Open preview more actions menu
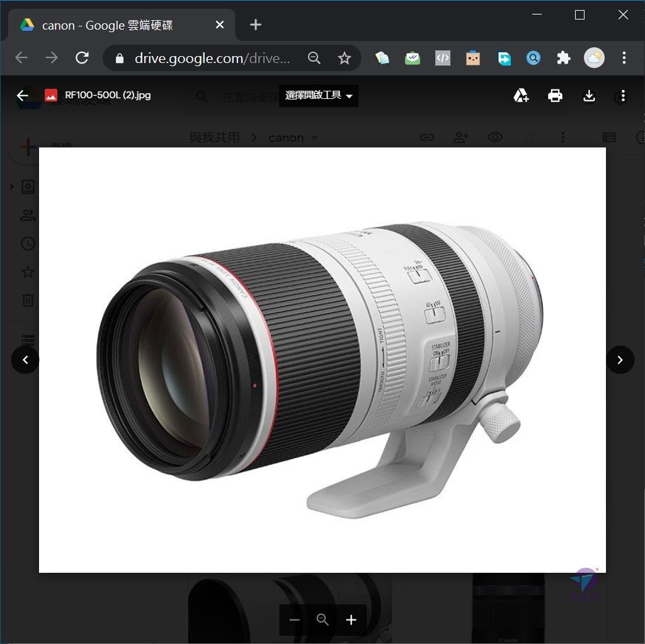This screenshot has height=644, width=645. tap(623, 96)
